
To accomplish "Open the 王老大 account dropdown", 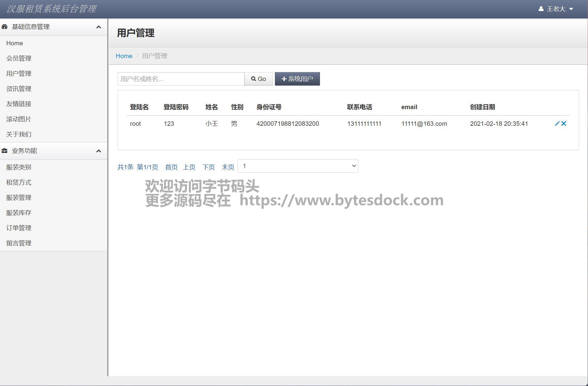I will coord(556,9).
